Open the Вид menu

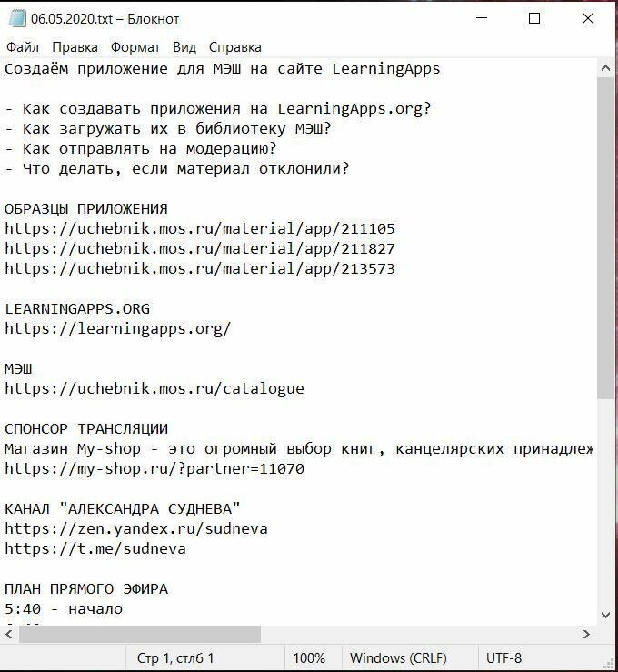(184, 47)
